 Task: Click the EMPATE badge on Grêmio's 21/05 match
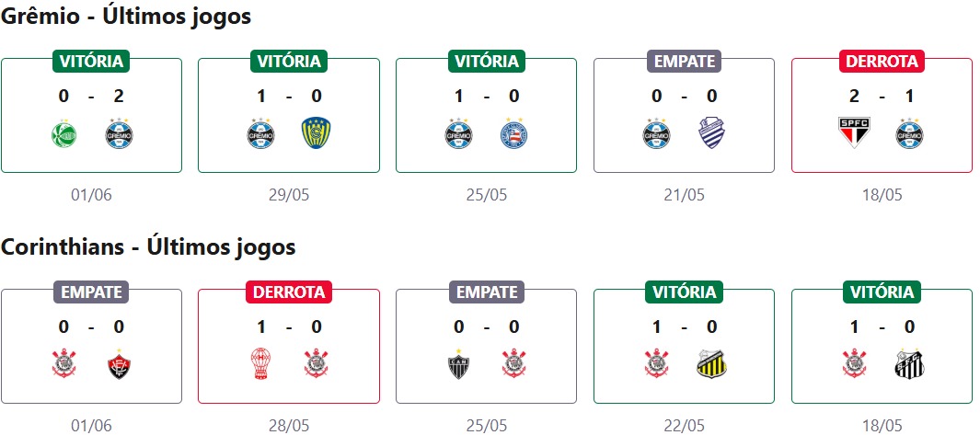click(685, 62)
